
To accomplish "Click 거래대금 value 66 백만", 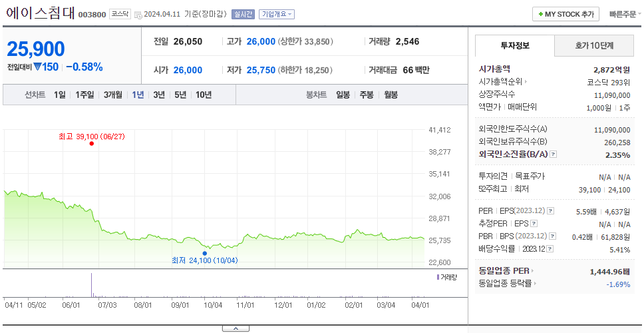I will [x=416, y=71].
